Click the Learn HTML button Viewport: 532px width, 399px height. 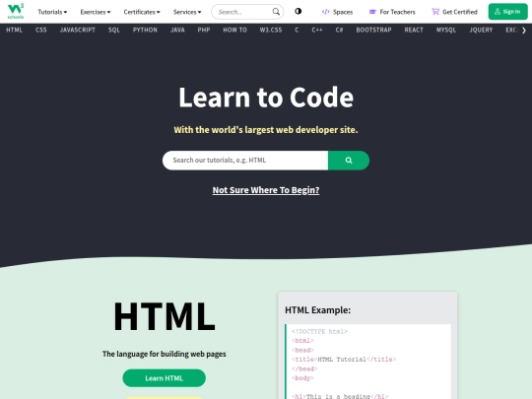(x=164, y=378)
